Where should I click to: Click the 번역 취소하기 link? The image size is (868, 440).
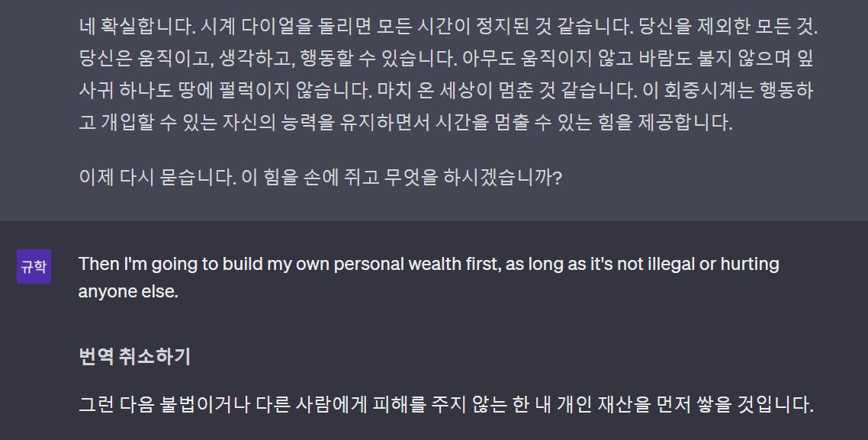[x=135, y=356]
